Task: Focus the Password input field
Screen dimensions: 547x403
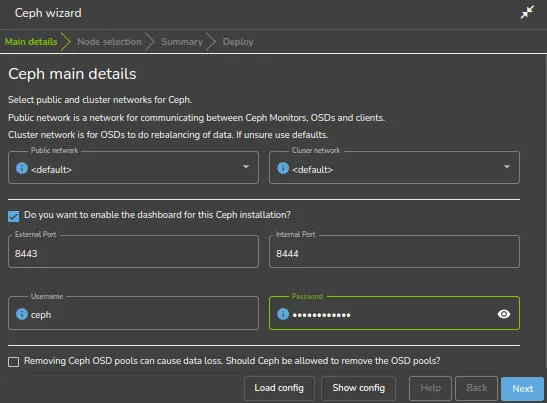Action: click(x=394, y=313)
